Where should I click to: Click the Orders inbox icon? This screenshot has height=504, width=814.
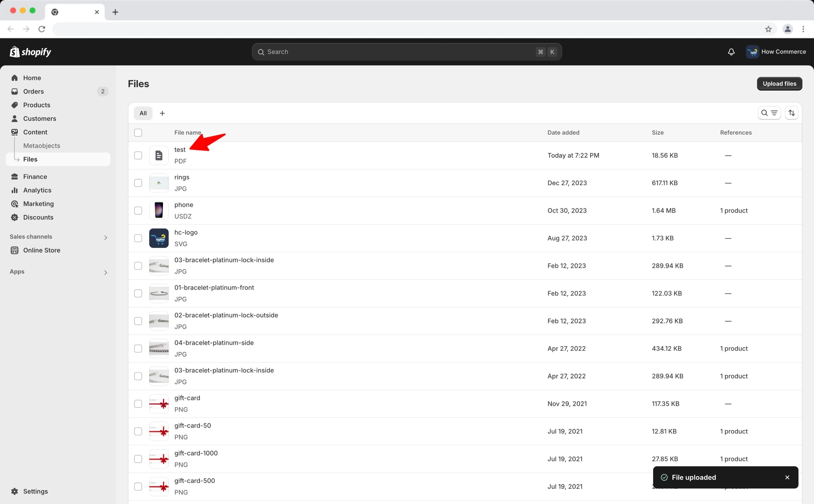pos(14,91)
